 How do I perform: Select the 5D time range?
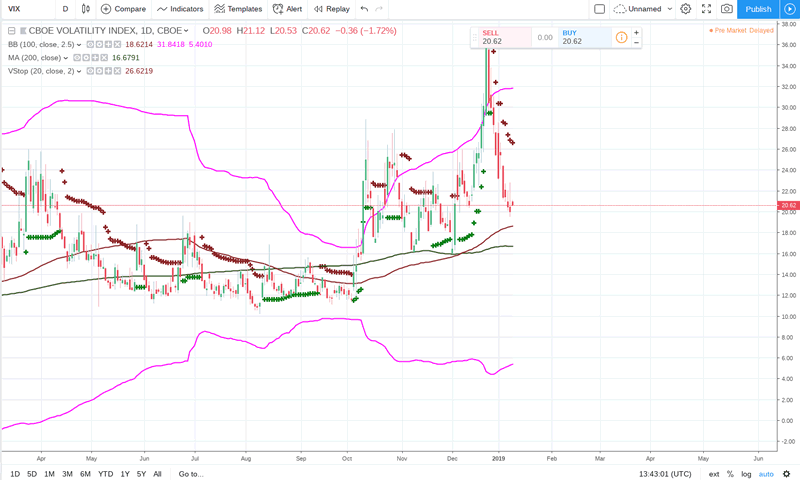(32, 474)
